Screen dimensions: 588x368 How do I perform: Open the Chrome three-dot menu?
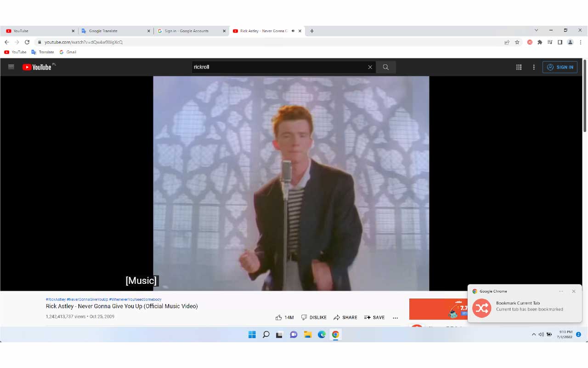tap(580, 42)
